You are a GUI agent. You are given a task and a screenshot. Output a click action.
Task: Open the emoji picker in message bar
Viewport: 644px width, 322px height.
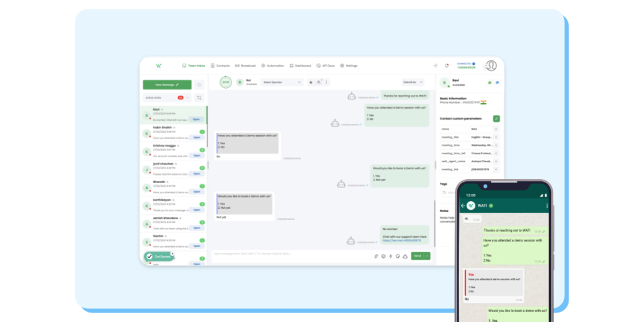coord(384,256)
